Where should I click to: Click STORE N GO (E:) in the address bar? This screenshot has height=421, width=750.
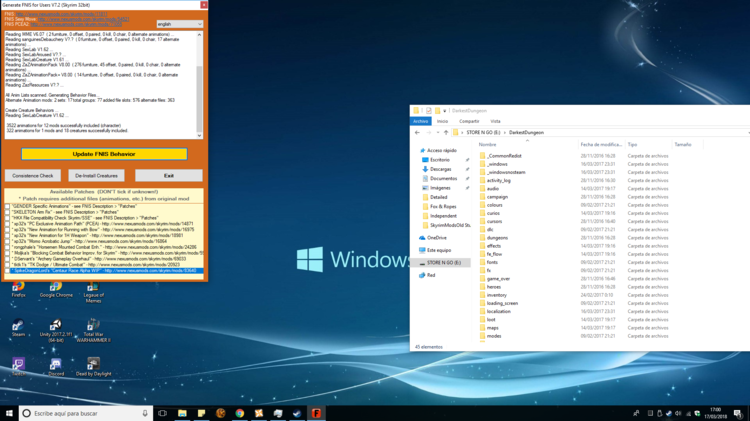483,133
